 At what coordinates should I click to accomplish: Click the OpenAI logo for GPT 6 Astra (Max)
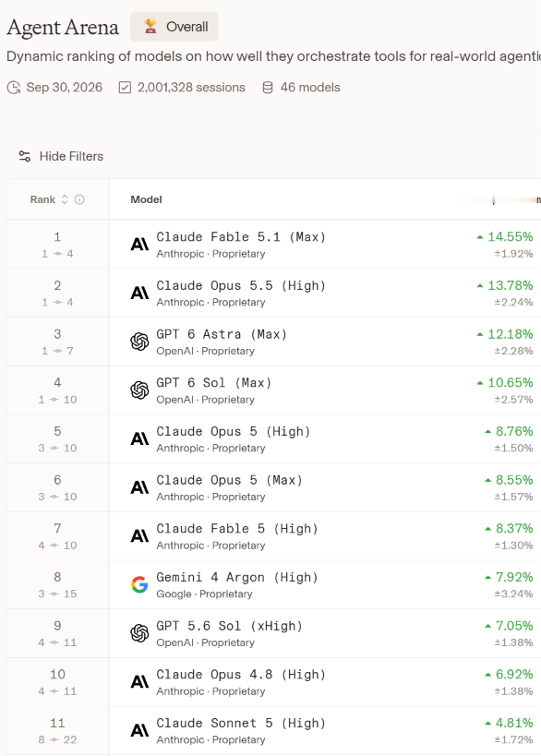point(139,342)
